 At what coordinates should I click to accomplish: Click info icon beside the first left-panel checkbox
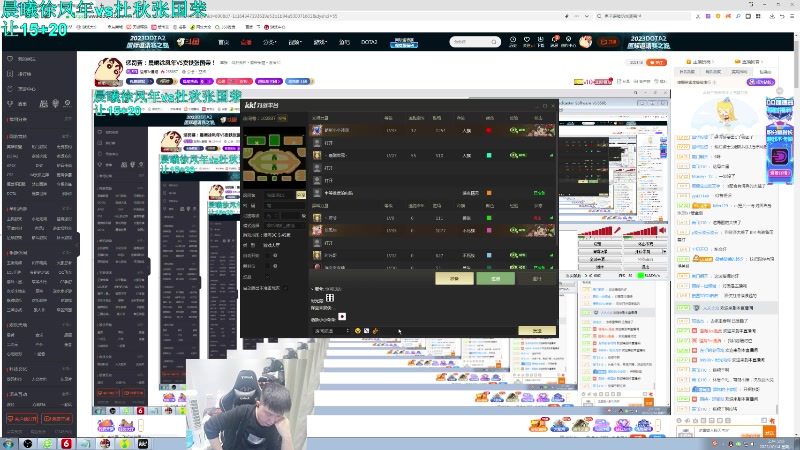pos(276,255)
